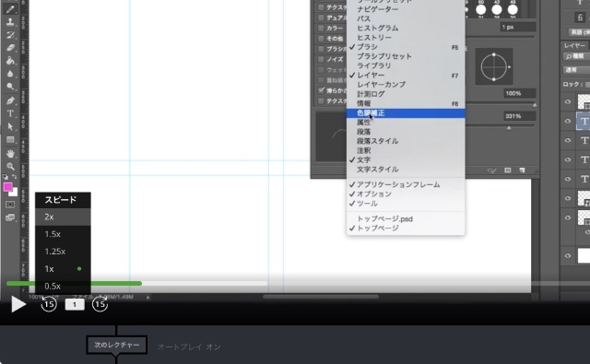
Task: Choose 1.5x playback speed
Action: 63,234
